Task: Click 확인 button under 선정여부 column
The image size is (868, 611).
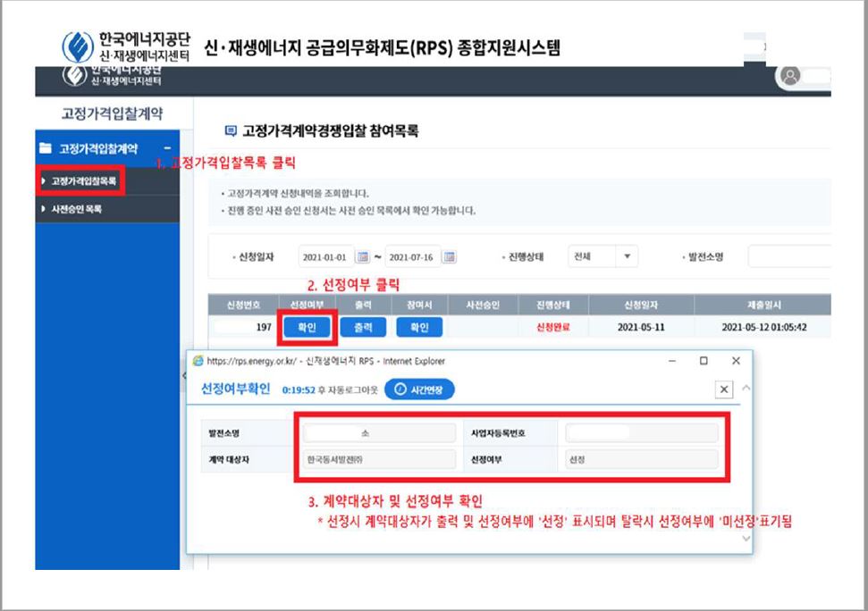Action: tap(307, 328)
